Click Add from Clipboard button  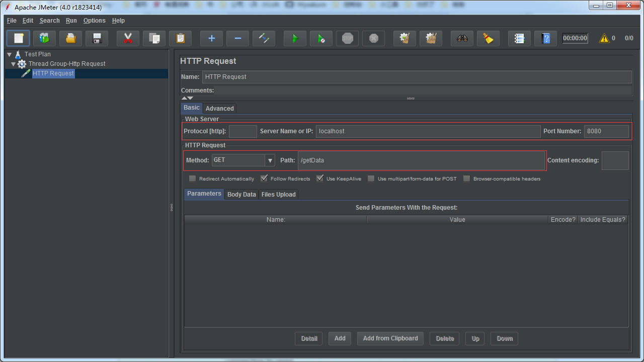point(390,338)
